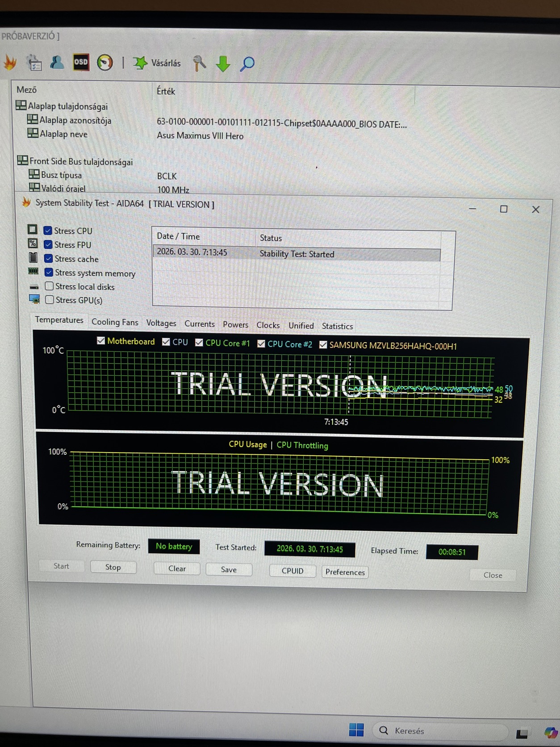This screenshot has height=747, width=560.
Task: Switch to the Powers tab
Action: 235,325
